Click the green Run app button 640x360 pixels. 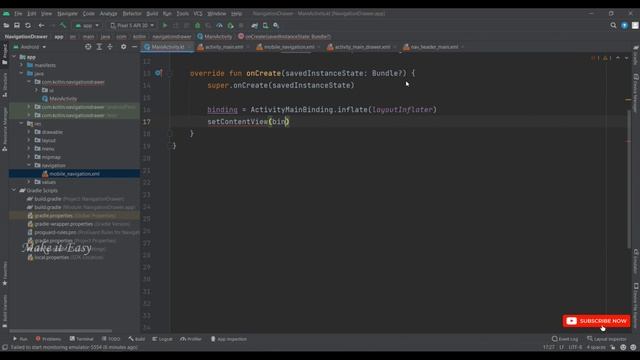(x=165, y=25)
